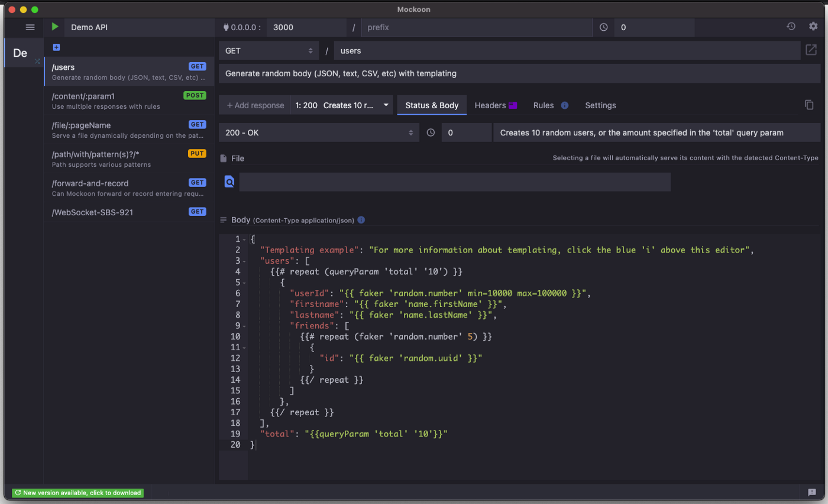This screenshot has height=504, width=828.
Task: Collapse code fold arrow on line 1
Action: [245, 239]
